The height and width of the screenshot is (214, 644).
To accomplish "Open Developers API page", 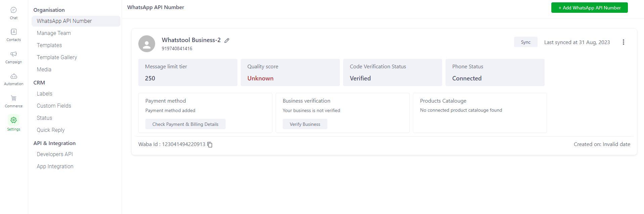I will pos(55,154).
